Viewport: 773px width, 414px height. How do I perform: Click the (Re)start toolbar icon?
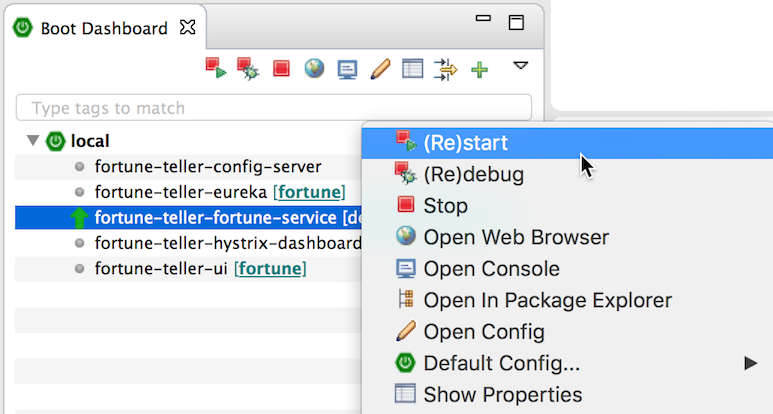pyautogui.click(x=216, y=68)
